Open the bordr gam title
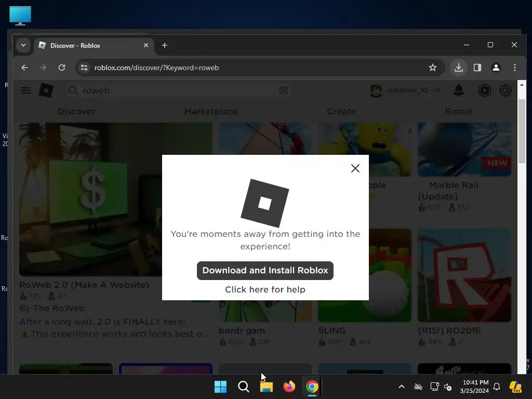The width and height of the screenshot is (532, 399). tap(242, 330)
